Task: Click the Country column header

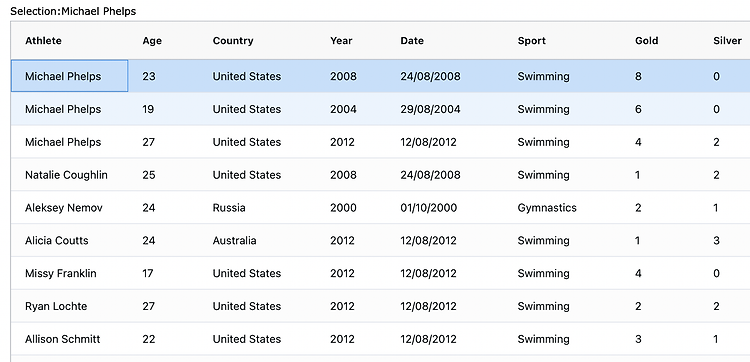Action: tap(257, 41)
